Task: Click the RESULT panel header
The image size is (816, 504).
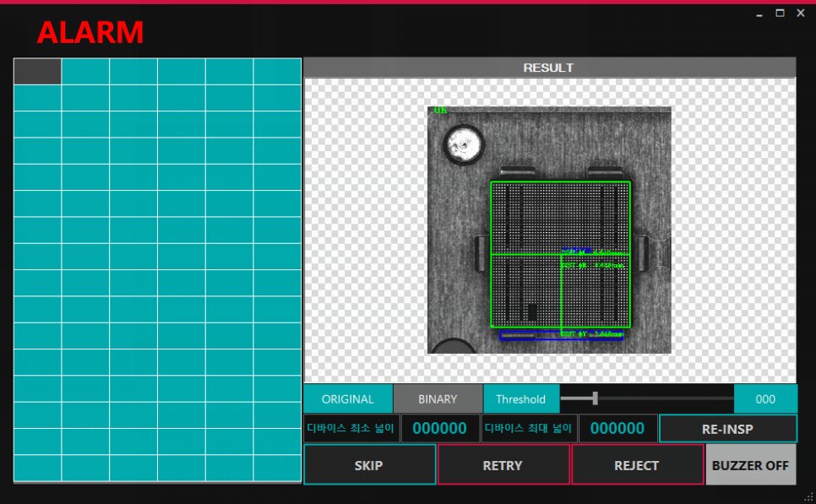Action: pyautogui.click(x=550, y=68)
